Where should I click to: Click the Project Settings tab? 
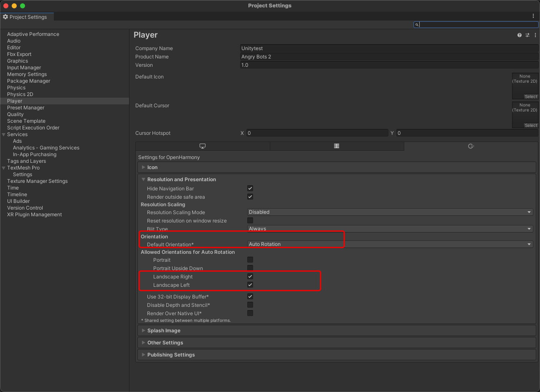25,17
